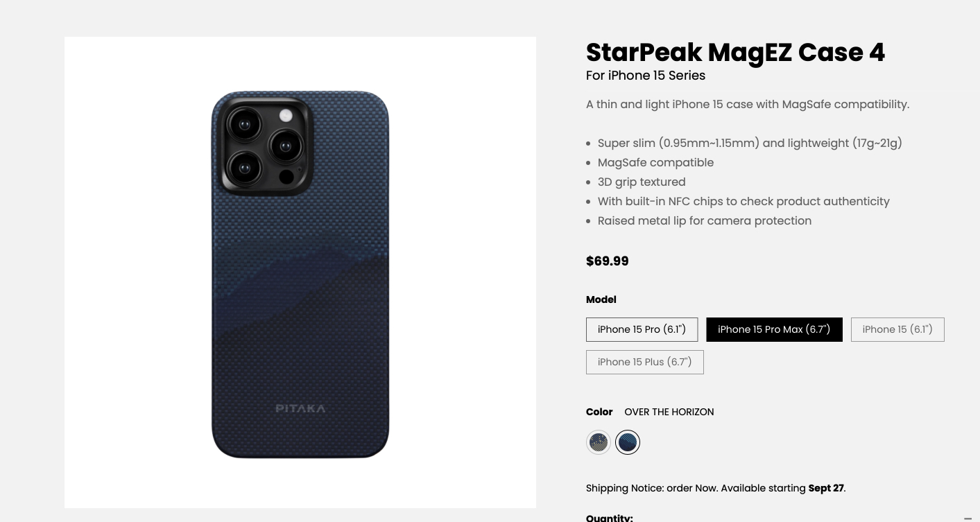Click the minus icon beside Quantity
The image size is (980, 522).
[968, 518]
